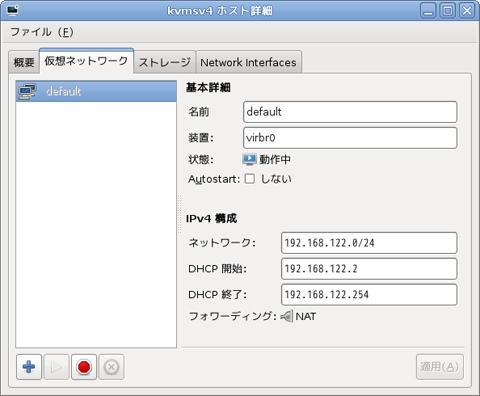The image size is (480, 396).
Task: Click the NAT forwarding icon
Action: (287, 316)
